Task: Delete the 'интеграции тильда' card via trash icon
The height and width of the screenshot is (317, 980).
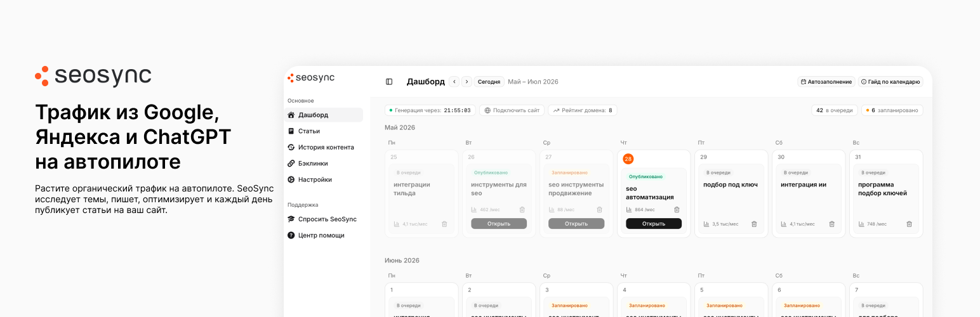Action: tap(444, 224)
